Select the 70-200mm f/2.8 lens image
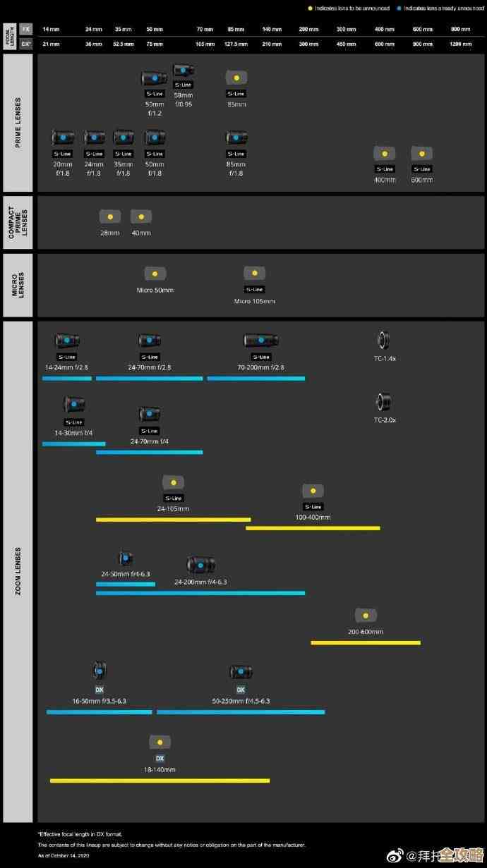This screenshot has width=487, height=868. click(x=260, y=341)
